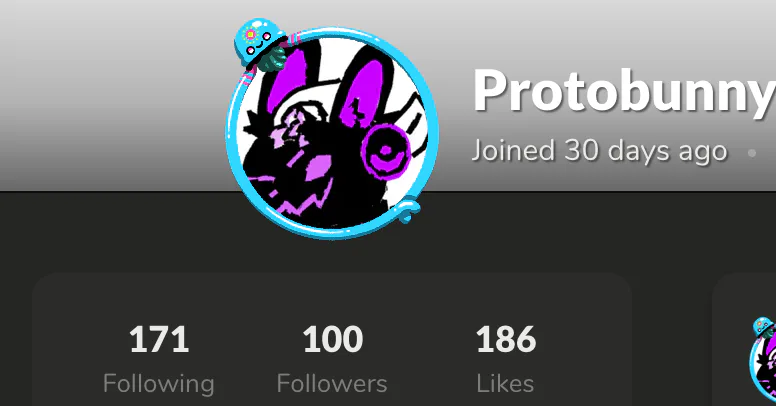Click the dot separator after joined date
This screenshot has width=776, height=406.
pos(752,153)
